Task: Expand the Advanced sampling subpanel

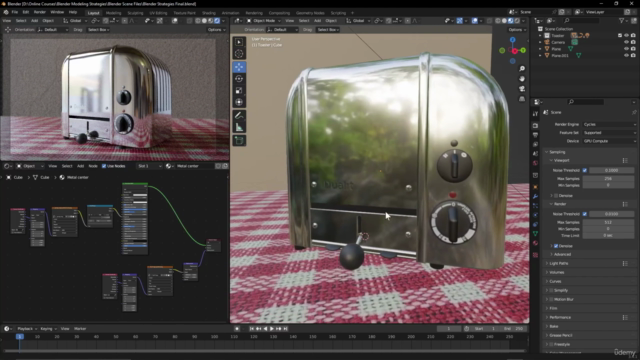Action: [562, 254]
